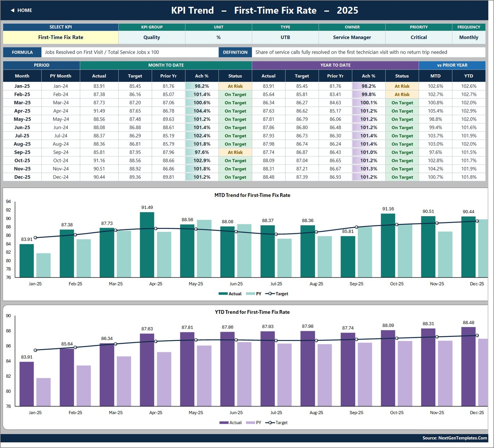Select the KPI Group value Quality
Screen dimensions: 494x448
tap(152, 37)
